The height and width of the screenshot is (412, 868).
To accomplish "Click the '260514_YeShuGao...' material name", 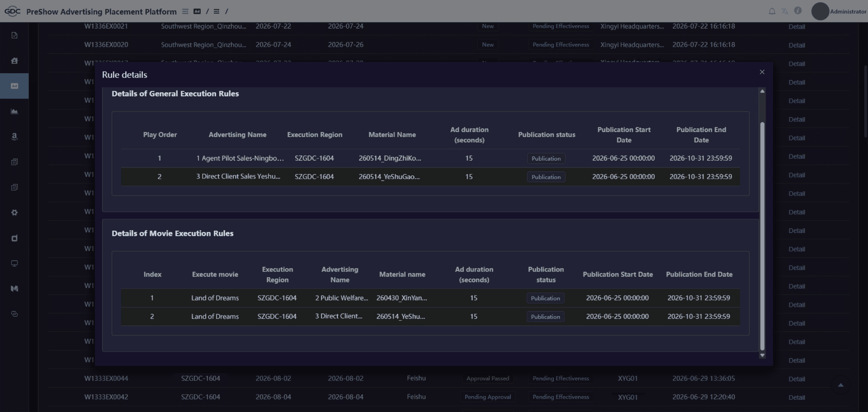I will click(389, 177).
